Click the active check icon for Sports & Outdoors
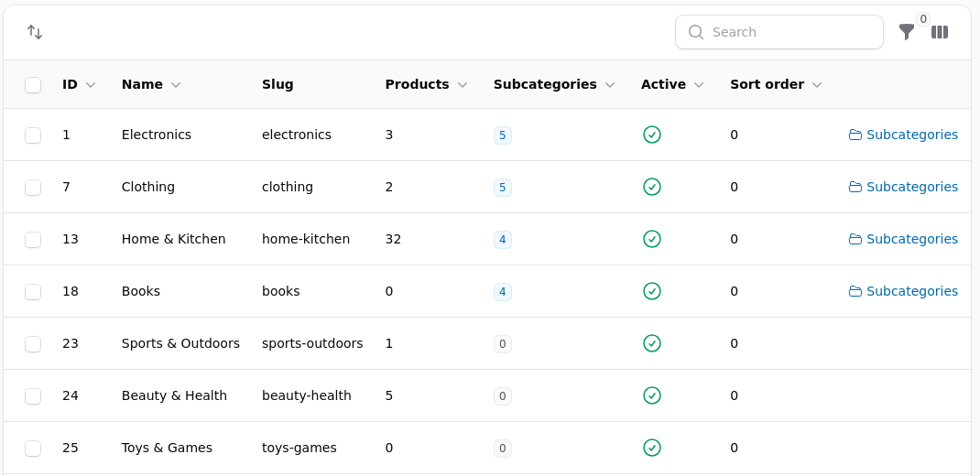This screenshot has height=476, width=980. point(652,343)
